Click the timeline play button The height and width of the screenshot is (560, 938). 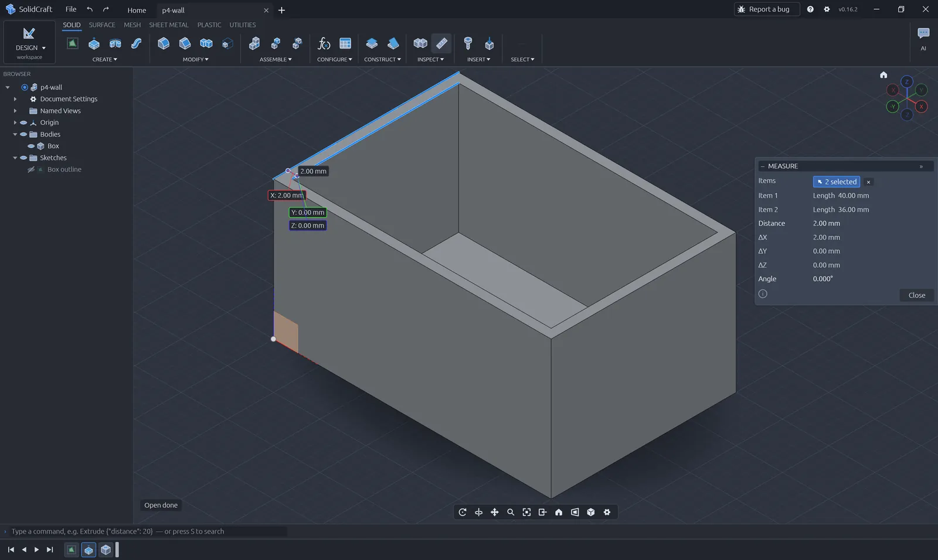click(x=36, y=549)
